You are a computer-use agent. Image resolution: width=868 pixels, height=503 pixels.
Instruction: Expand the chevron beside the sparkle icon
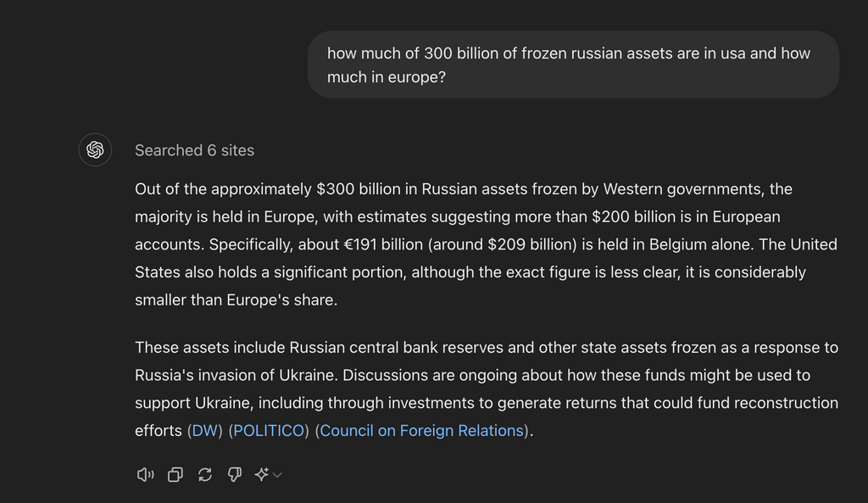click(278, 475)
